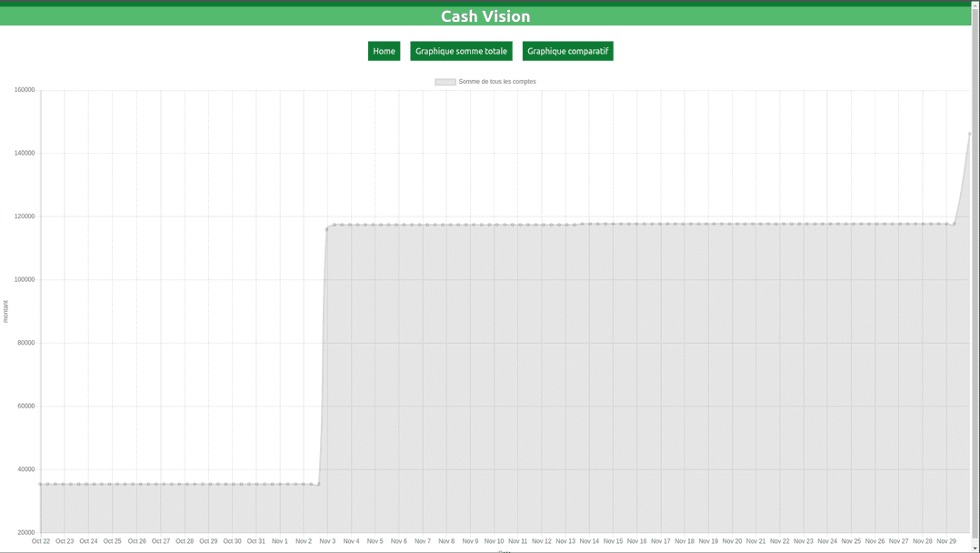Click the Nov 29 data point before spike
The image size is (980, 553).
tap(954, 224)
